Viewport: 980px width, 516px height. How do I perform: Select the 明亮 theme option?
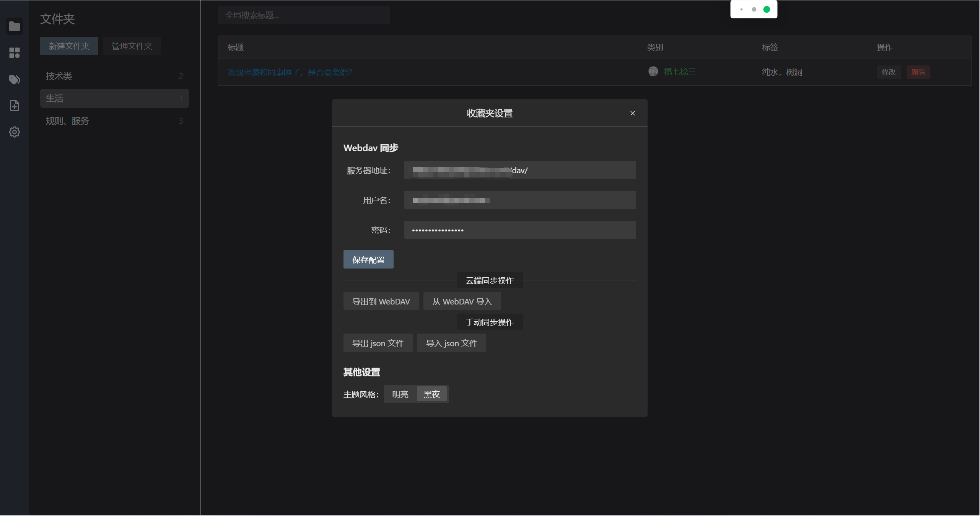(x=400, y=394)
